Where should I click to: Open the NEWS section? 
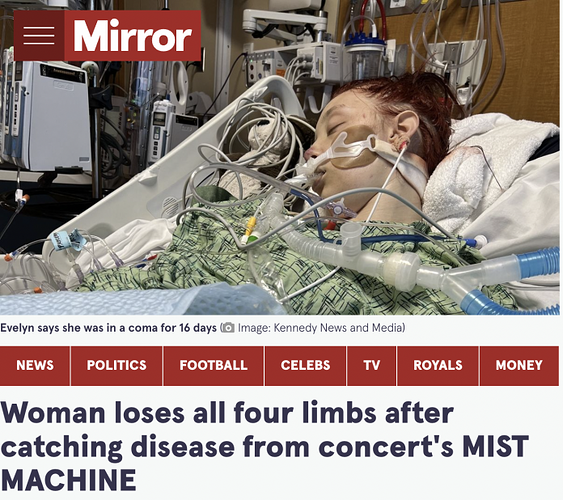35,366
